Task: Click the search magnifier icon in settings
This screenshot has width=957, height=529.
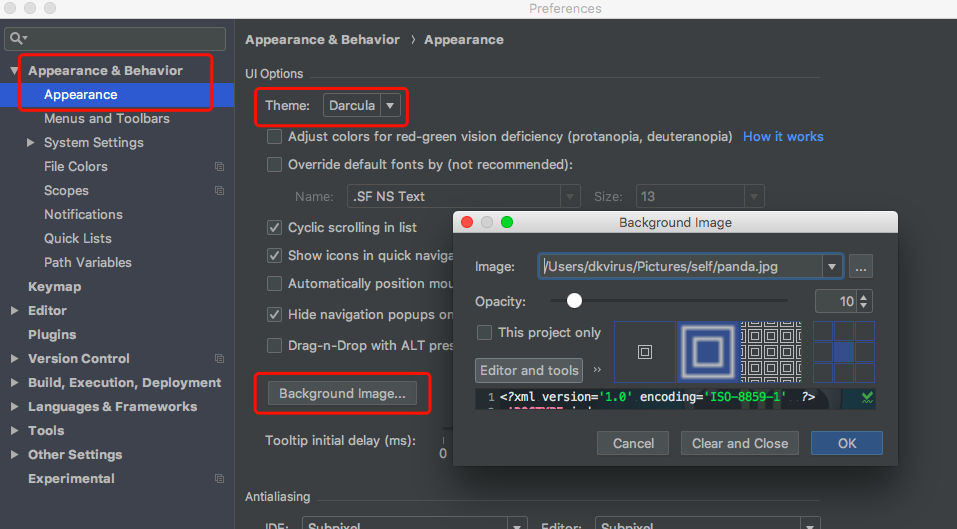Action: 18,38
